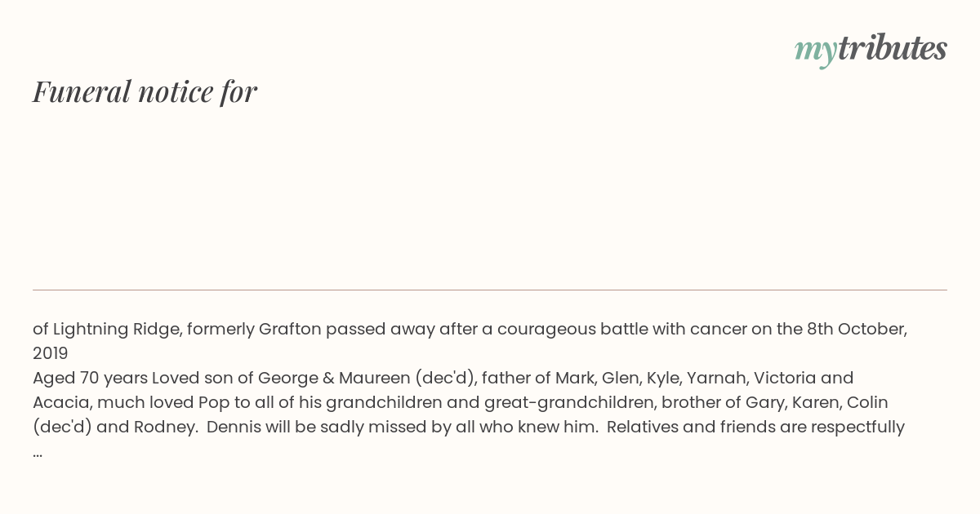Click the name "Dennis" in the notice
The height and width of the screenshot is (514, 980).
(234, 428)
